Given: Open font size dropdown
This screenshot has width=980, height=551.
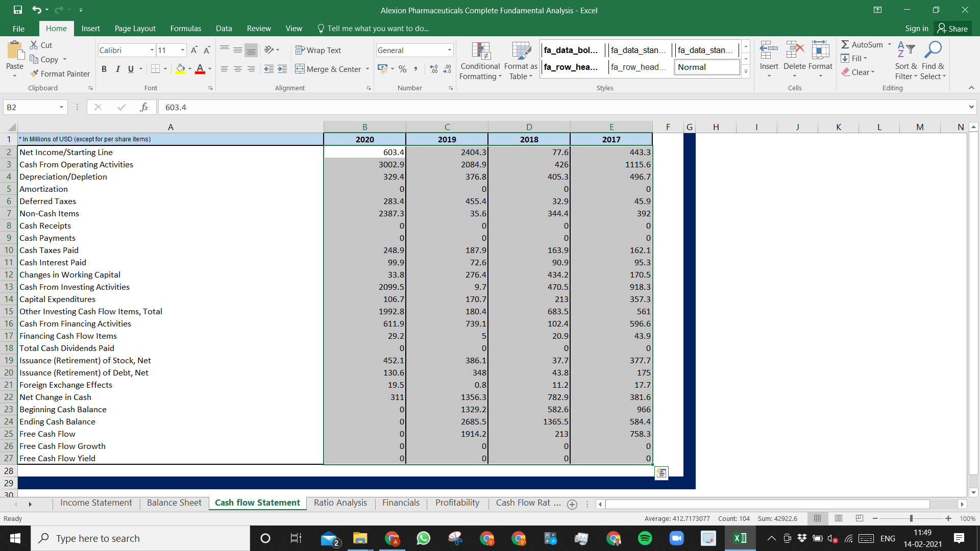Looking at the screenshot, I should click(x=183, y=50).
